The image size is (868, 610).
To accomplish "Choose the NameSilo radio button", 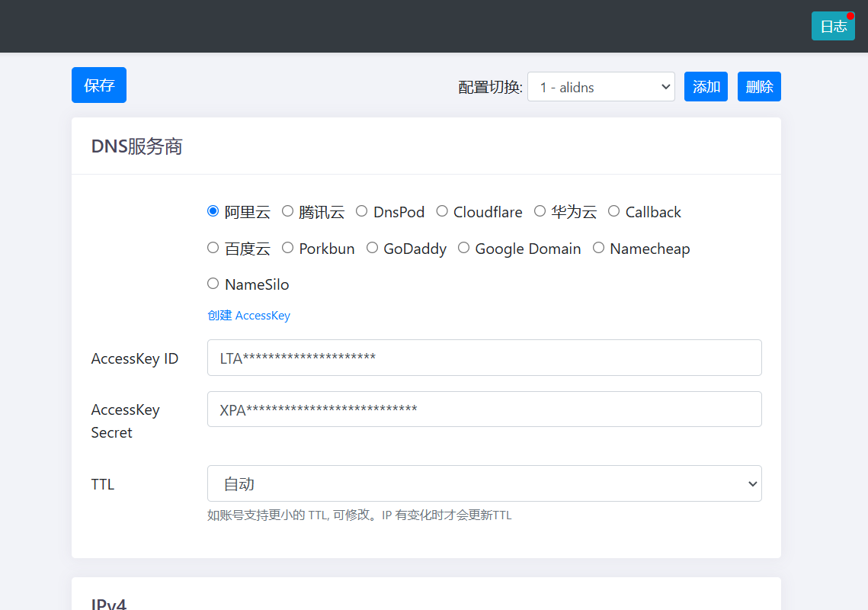I will click(x=213, y=284).
